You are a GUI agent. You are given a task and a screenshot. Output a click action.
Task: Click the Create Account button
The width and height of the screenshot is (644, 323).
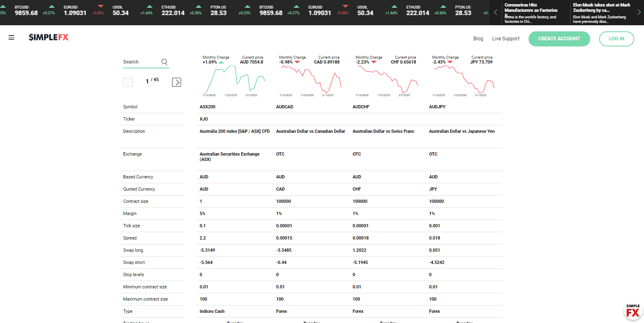click(x=559, y=39)
